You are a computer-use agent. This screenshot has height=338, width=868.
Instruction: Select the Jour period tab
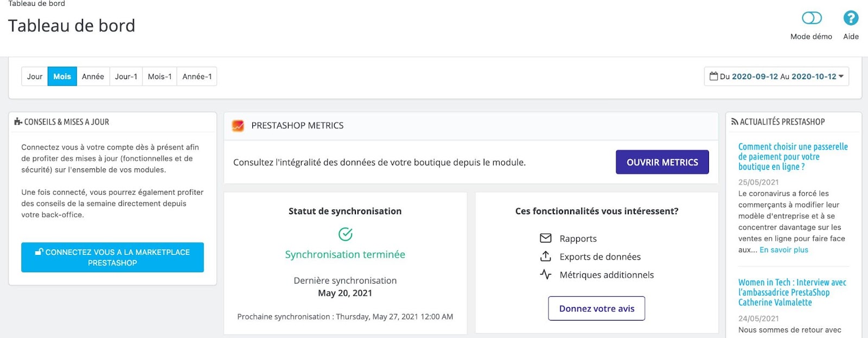click(35, 76)
